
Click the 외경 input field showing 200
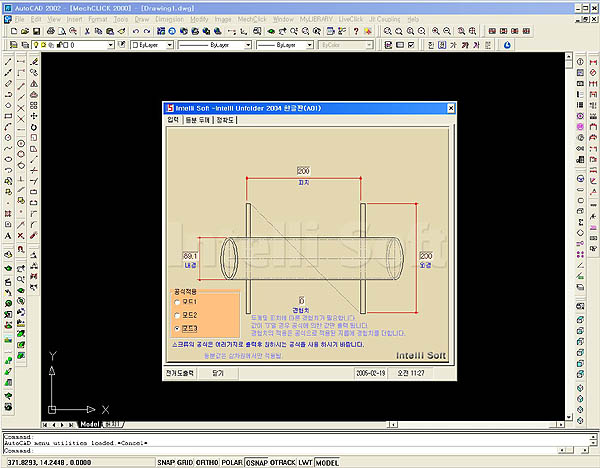[426, 256]
